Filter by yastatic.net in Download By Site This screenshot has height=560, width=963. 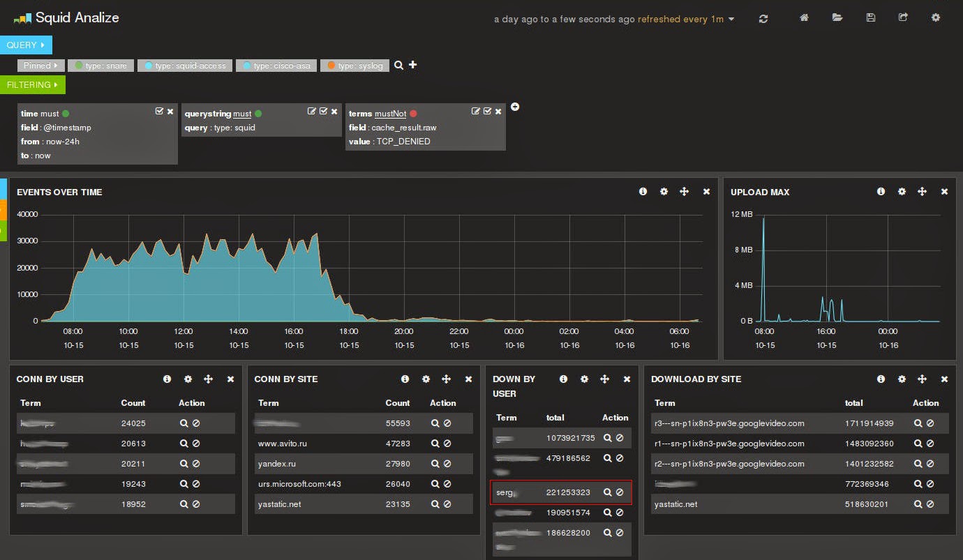click(918, 504)
